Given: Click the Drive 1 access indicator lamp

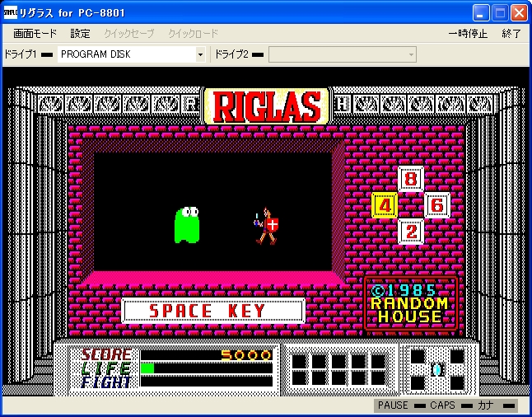Looking at the screenshot, I should point(47,54).
